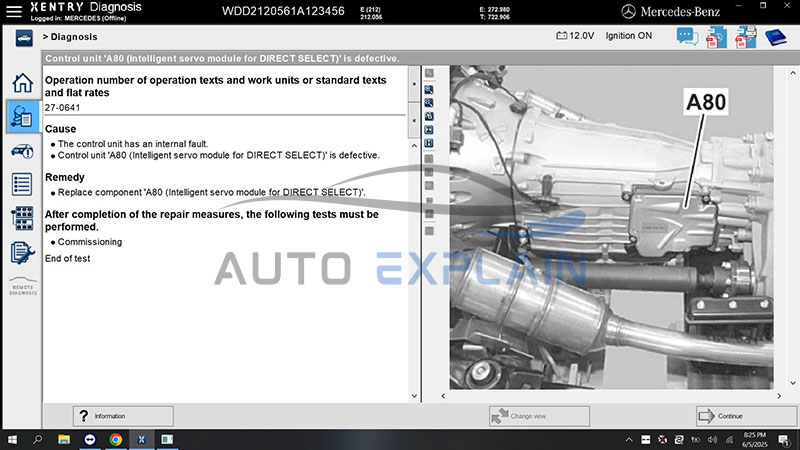Click the vehicle icon beside Diagnosis breadcrumb

tap(24, 38)
